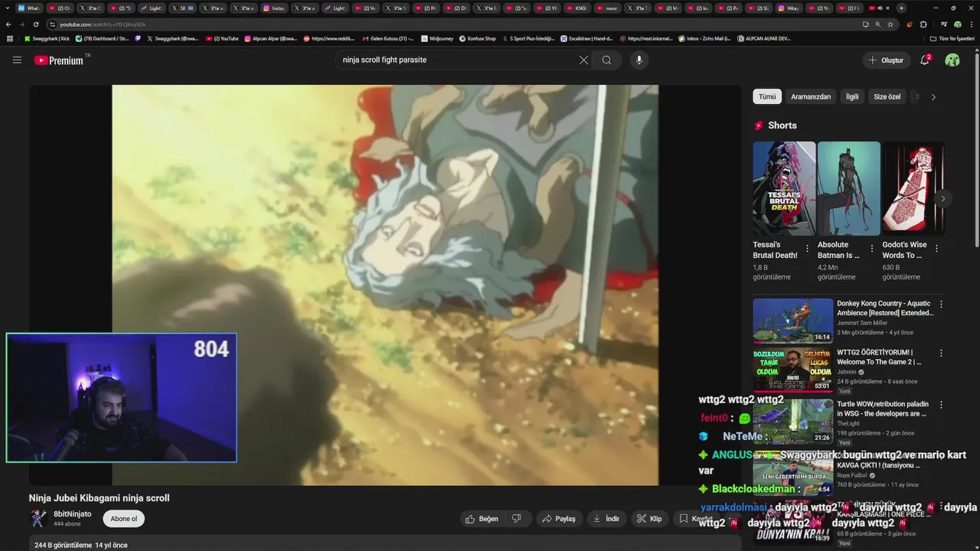Image resolution: width=980 pixels, height=551 pixels.
Task: Open Tessai's Brutal Death short
Action: [x=784, y=188]
